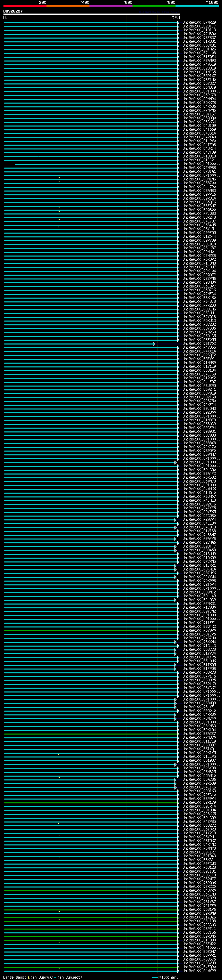Click hit label UniRef100_C4X4M2
This screenshot has width=222, height=980.
pyautogui.click(x=199, y=845)
